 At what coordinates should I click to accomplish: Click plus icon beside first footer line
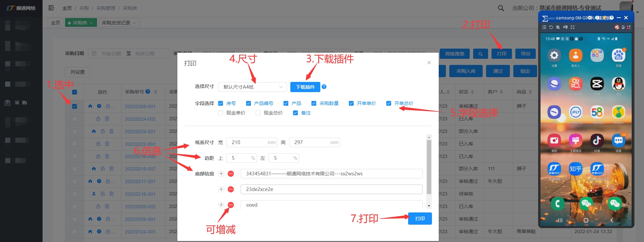tap(221, 174)
